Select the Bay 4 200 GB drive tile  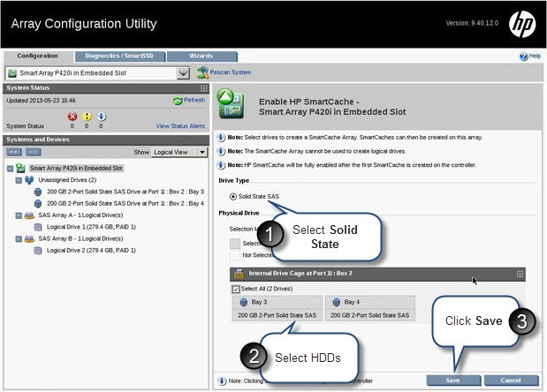pyautogui.click(x=370, y=309)
